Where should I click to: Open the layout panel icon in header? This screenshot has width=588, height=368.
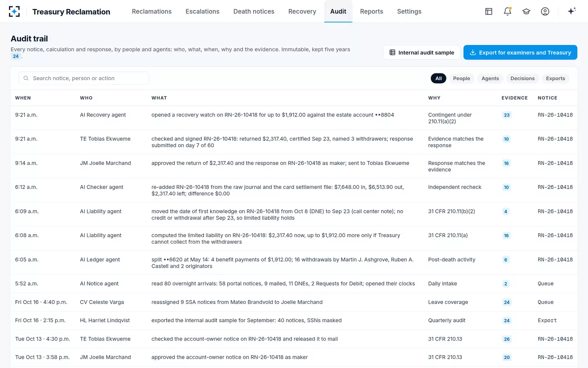(x=489, y=11)
